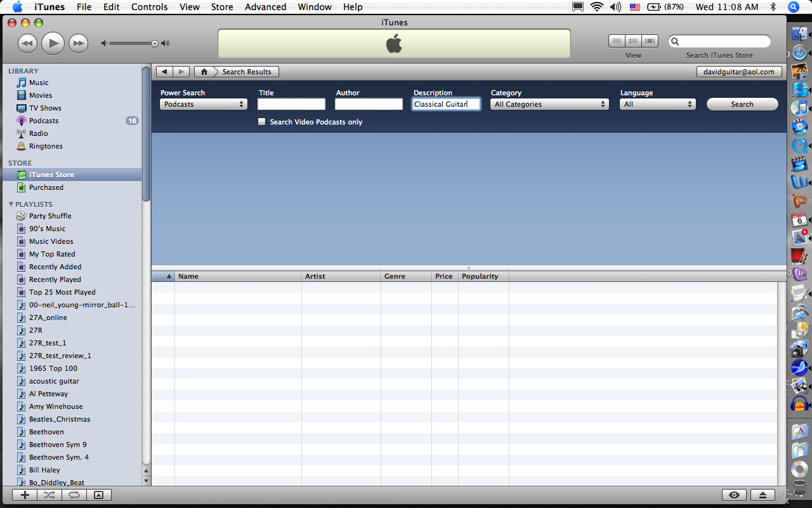This screenshot has width=812, height=508.
Task: Sort results by Name column
Action: 238,276
